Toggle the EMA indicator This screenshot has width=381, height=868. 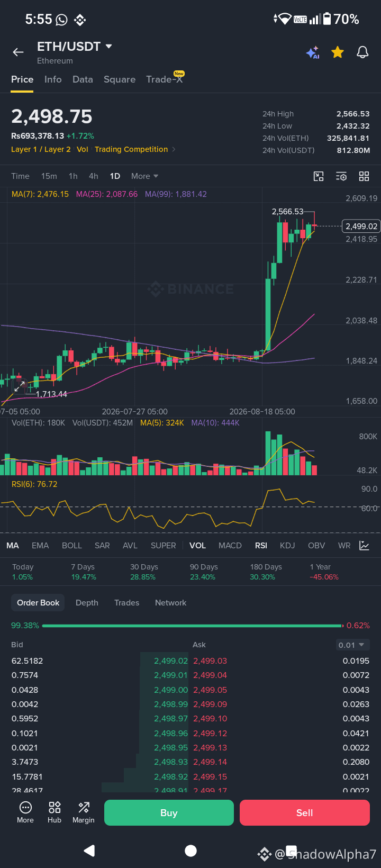[40, 546]
